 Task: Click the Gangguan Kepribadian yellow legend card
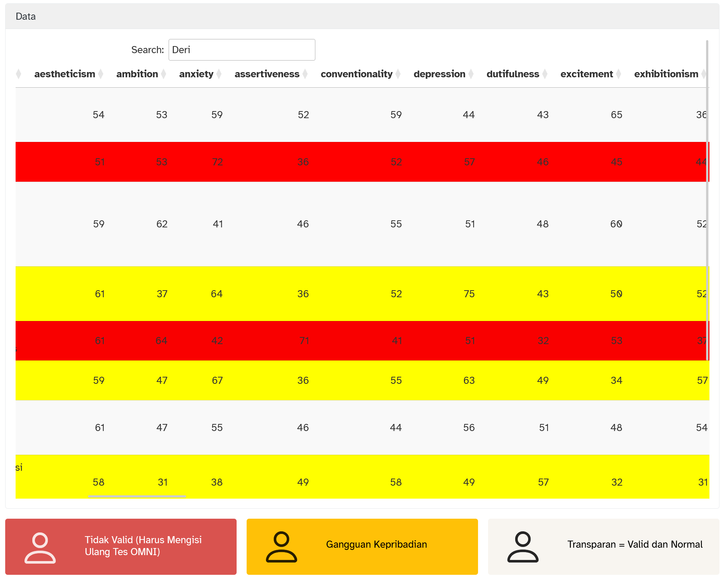point(362,547)
